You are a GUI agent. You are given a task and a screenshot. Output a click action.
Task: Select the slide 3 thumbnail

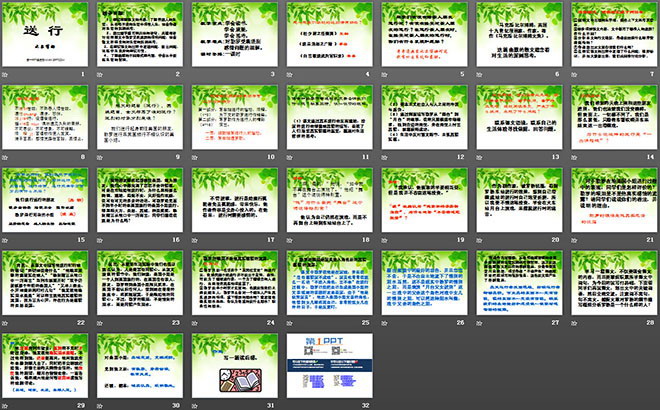pyautogui.click(x=235, y=34)
